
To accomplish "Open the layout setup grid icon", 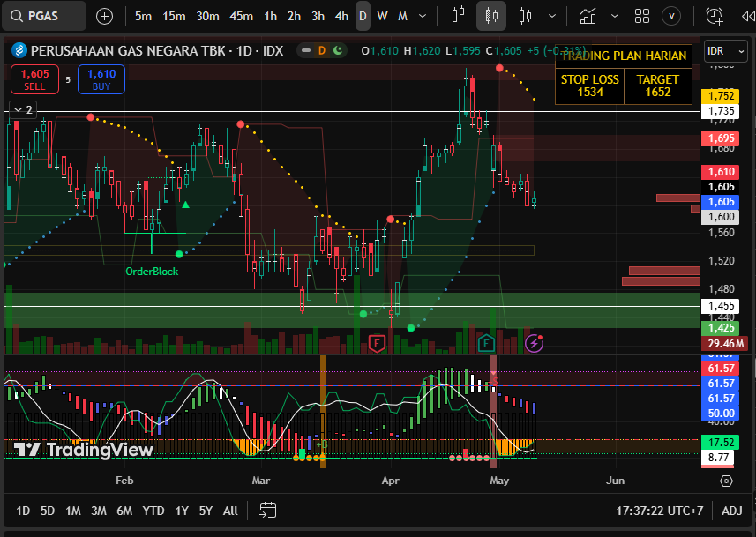I will (641, 17).
